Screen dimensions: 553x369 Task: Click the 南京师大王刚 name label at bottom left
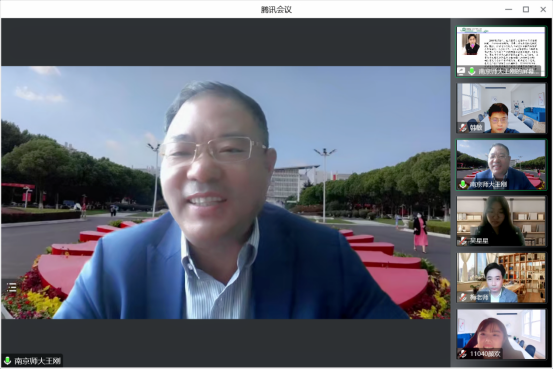37,361
